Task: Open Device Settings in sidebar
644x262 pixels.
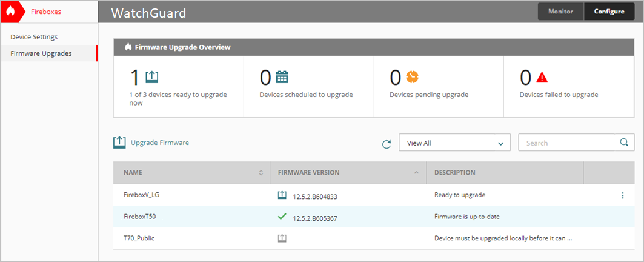Action: (x=34, y=37)
